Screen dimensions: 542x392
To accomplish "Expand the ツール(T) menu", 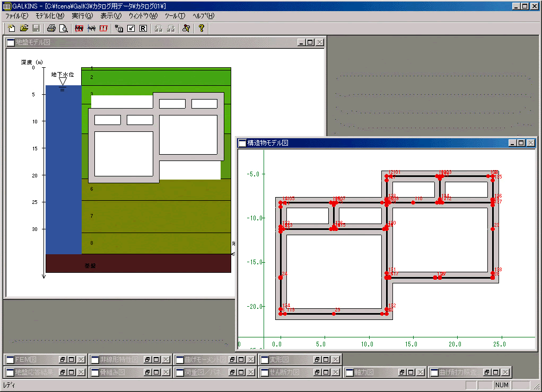I will click(x=175, y=16).
